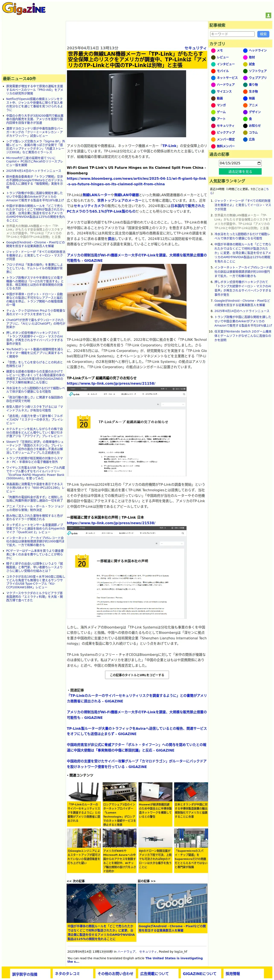Open the メンバー限定 category link
274x980 pixels.
(226, 140)
